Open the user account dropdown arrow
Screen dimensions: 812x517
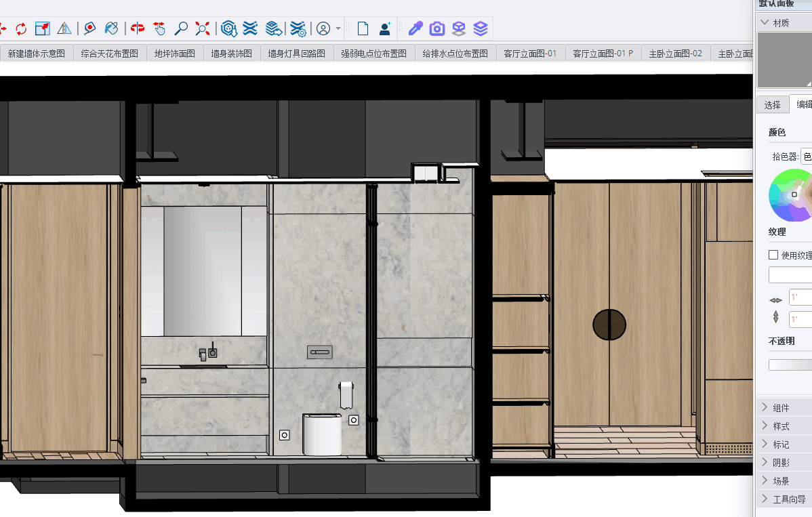tap(338, 29)
